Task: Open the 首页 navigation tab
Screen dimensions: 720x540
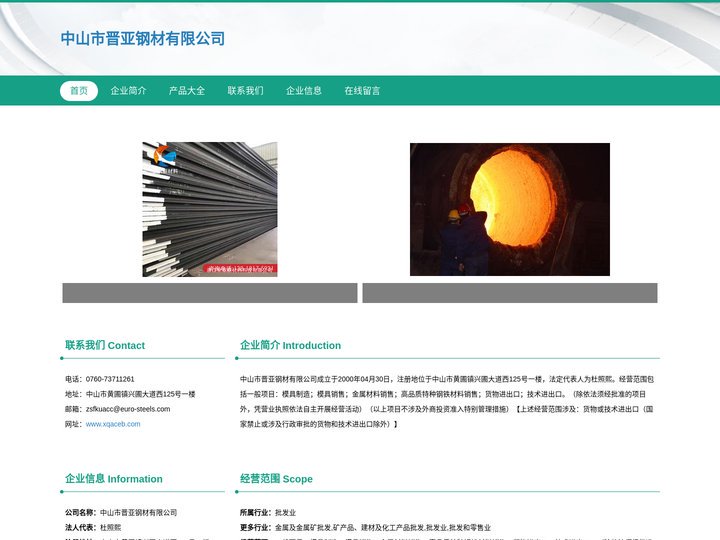Action: (79, 90)
